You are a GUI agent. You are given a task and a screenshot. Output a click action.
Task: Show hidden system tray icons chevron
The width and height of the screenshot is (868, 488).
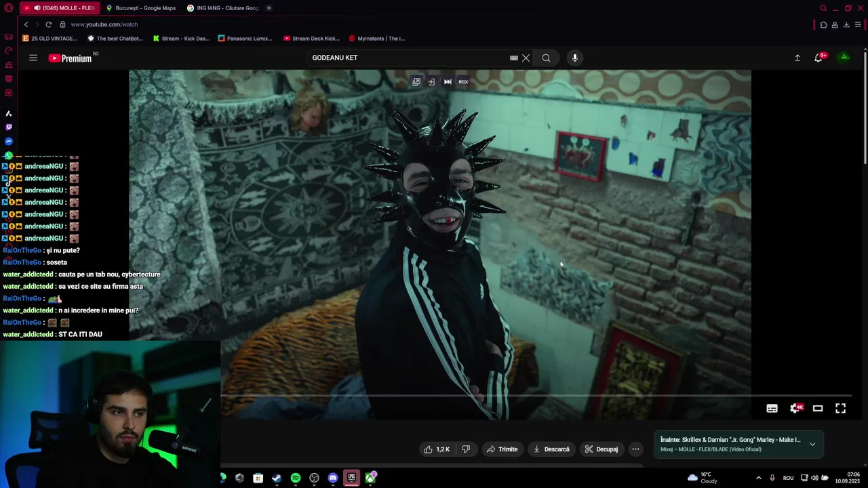pos(758,478)
